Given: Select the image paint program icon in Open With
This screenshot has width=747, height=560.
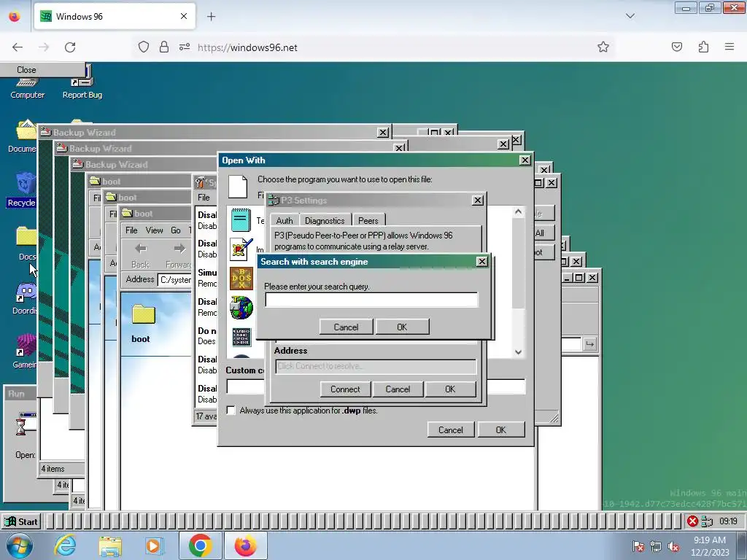Looking at the screenshot, I should tap(241, 249).
